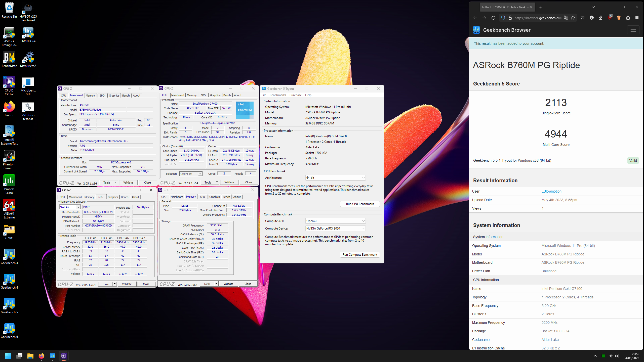Open a new Firefox tab
644x362 pixels.
click(541, 7)
